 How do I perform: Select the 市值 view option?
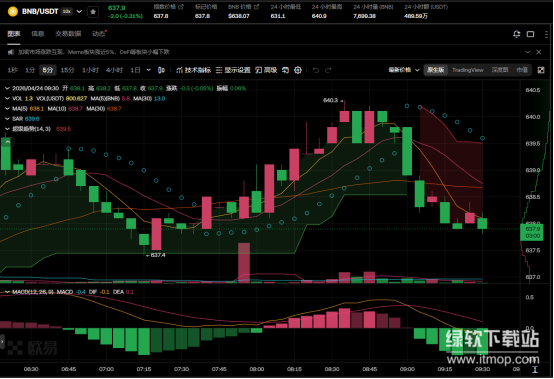click(522, 70)
